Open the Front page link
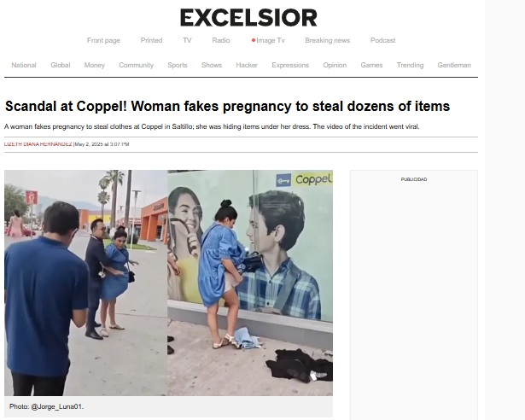Viewport: 525px width, 420px height. 103,40
